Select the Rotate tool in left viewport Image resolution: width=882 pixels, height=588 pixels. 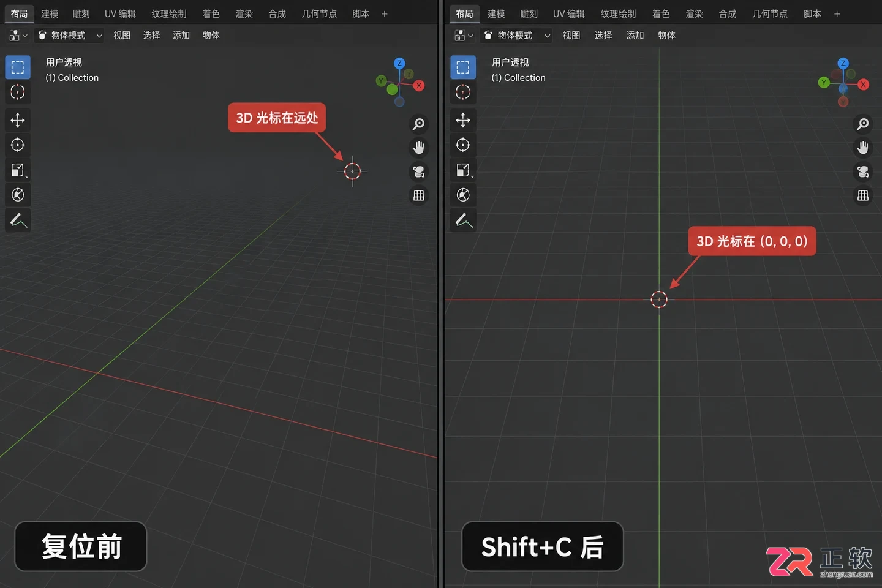coord(18,145)
